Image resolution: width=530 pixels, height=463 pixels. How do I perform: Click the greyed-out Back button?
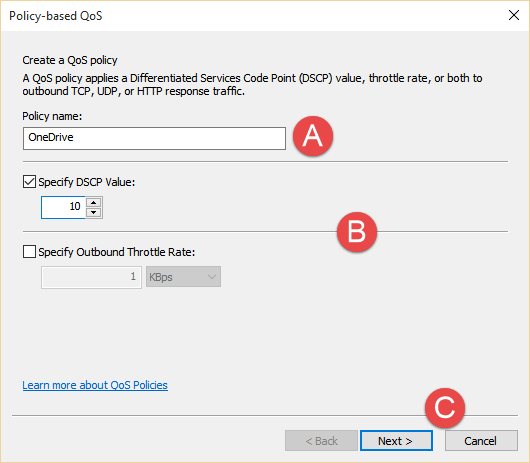click(321, 440)
